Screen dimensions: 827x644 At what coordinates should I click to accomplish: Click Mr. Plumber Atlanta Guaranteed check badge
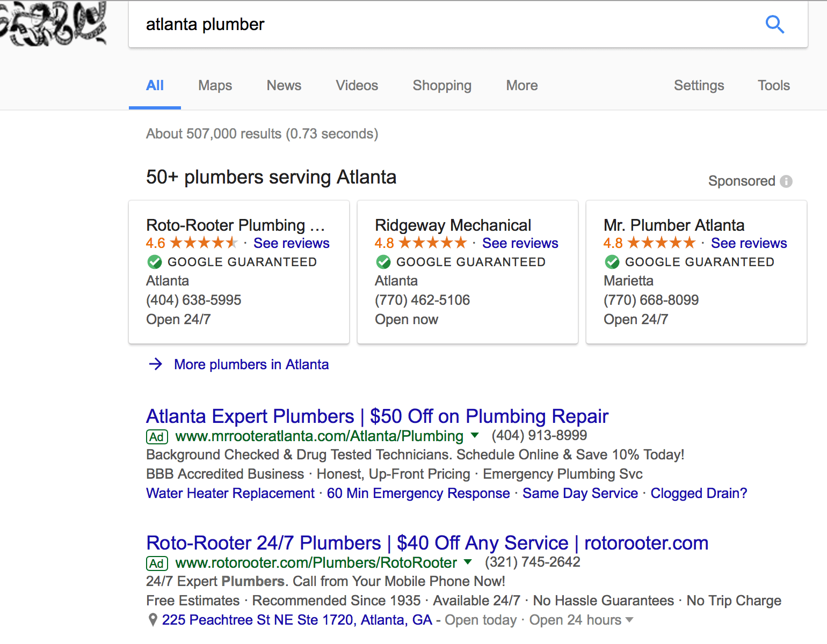(x=612, y=262)
